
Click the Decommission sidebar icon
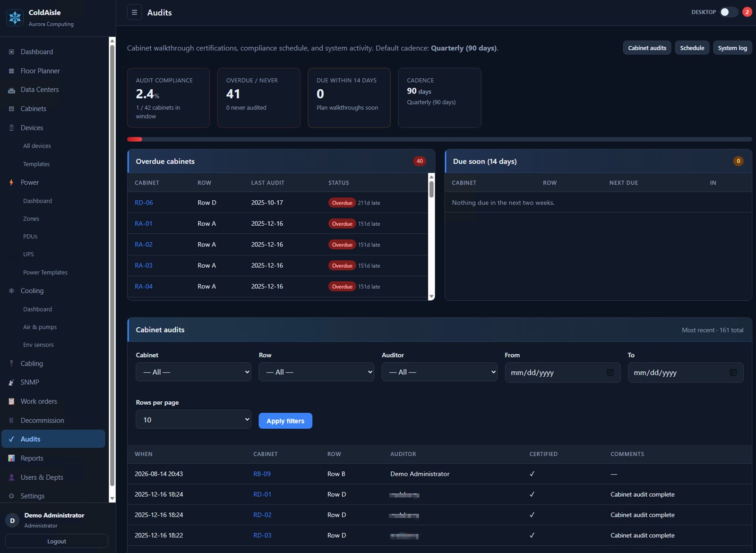coord(11,420)
